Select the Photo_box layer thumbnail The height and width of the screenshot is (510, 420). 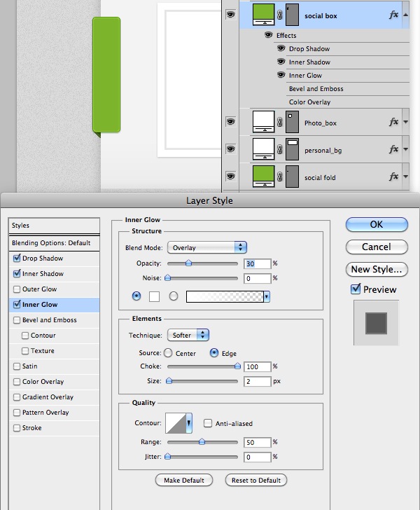click(264, 122)
